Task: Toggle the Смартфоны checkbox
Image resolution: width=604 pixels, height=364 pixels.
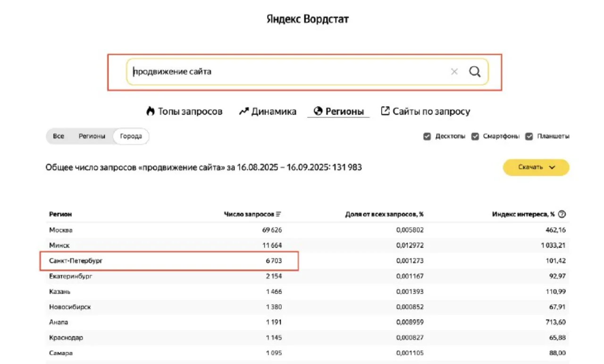Action: [475, 136]
